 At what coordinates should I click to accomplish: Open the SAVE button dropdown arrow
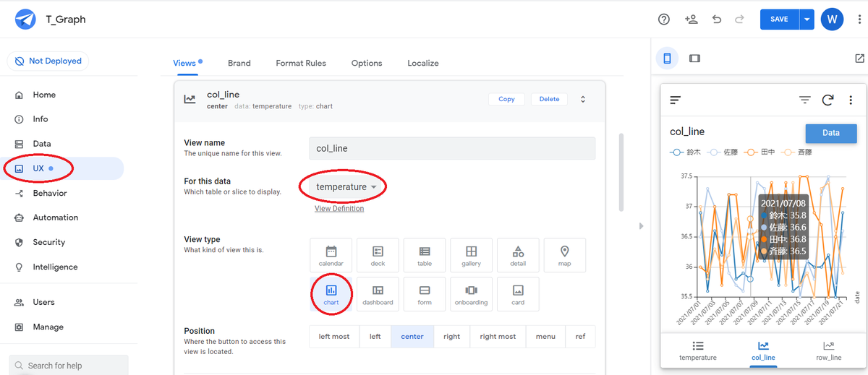click(x=807, y=20)
